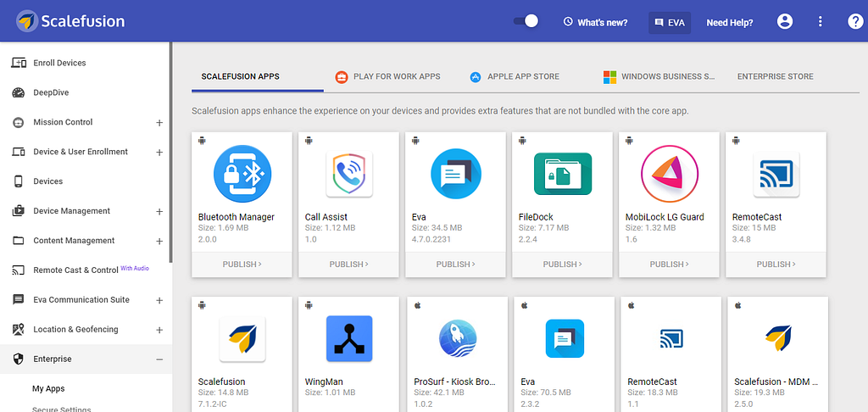Click the iOS RemoteCast app icon

[671, 338]
